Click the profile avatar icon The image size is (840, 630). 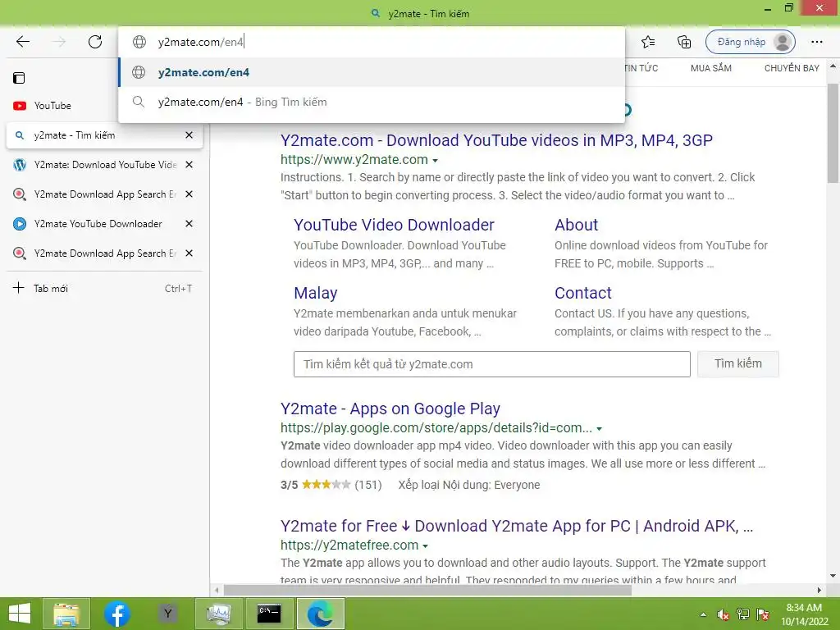[x=783, y=42]
